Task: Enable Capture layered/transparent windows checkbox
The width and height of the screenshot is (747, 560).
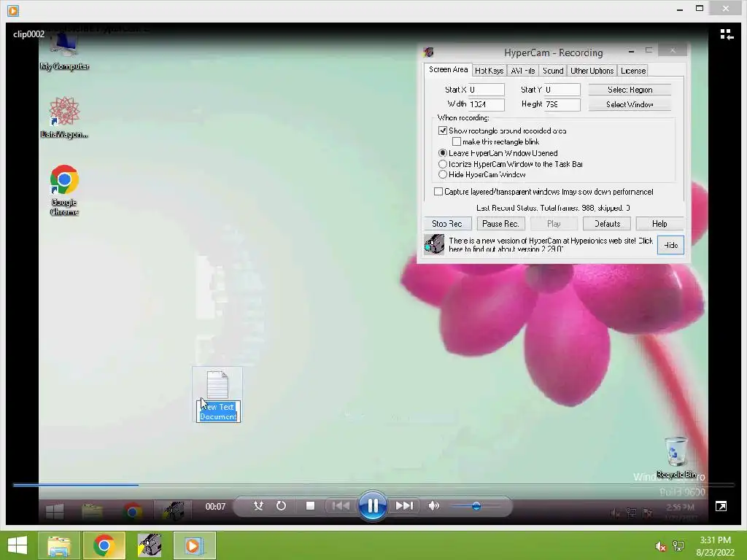Action: (438, 192)
